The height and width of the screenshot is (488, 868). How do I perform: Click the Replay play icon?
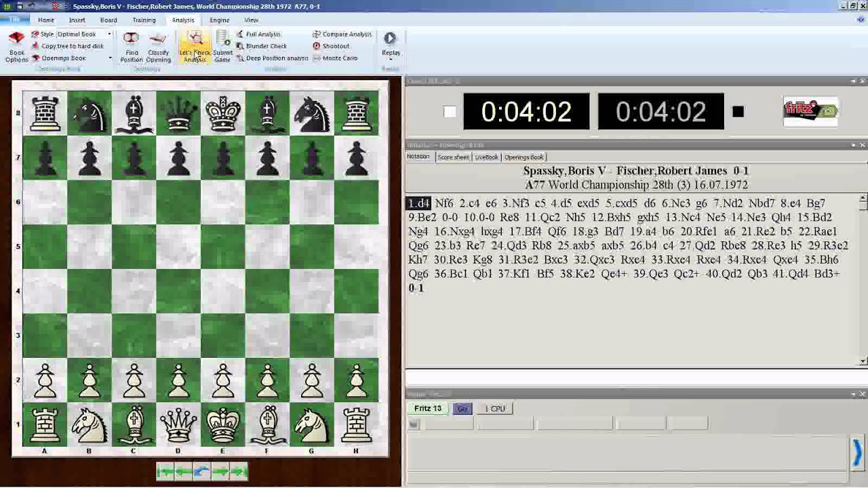[x=390, y=38]
